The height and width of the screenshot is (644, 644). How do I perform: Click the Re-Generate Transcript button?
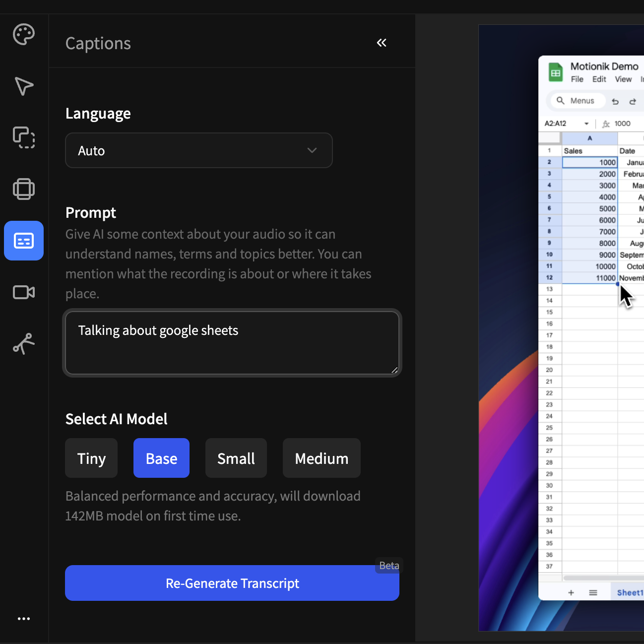[x=232, y=583]
